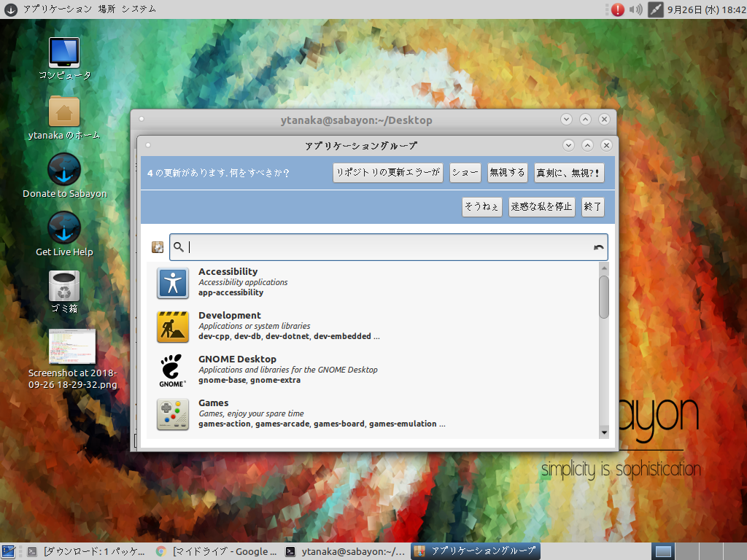747x560 pixels.
Task: Open the GNOME Desktop group icon
Action: click(x=173, y=370)
